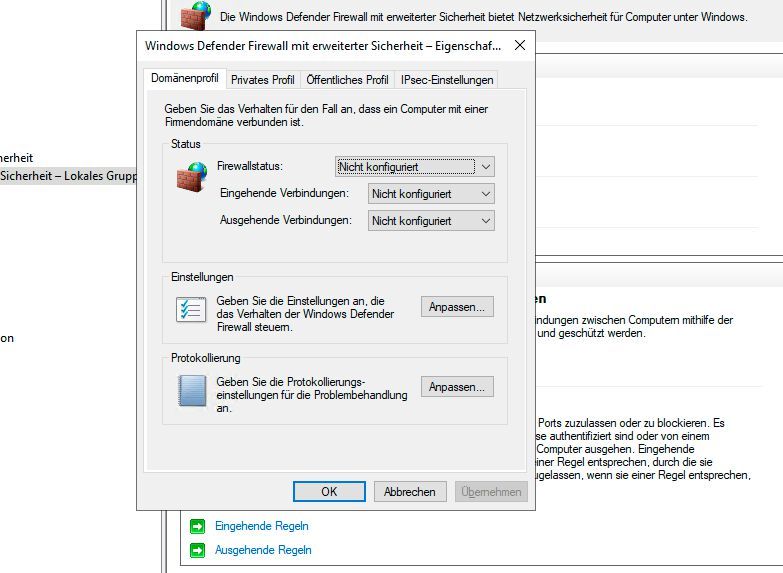Close the firewall properties dialog
The image size is (783, 573).
520,45
